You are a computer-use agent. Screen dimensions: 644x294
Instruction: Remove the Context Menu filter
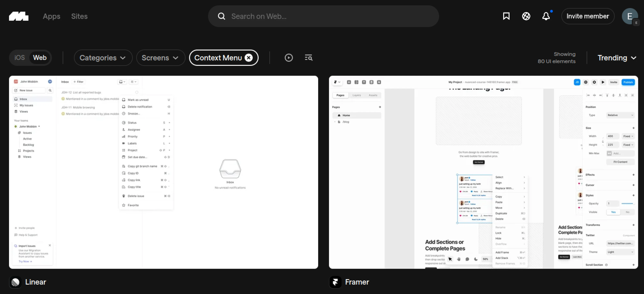249,58
